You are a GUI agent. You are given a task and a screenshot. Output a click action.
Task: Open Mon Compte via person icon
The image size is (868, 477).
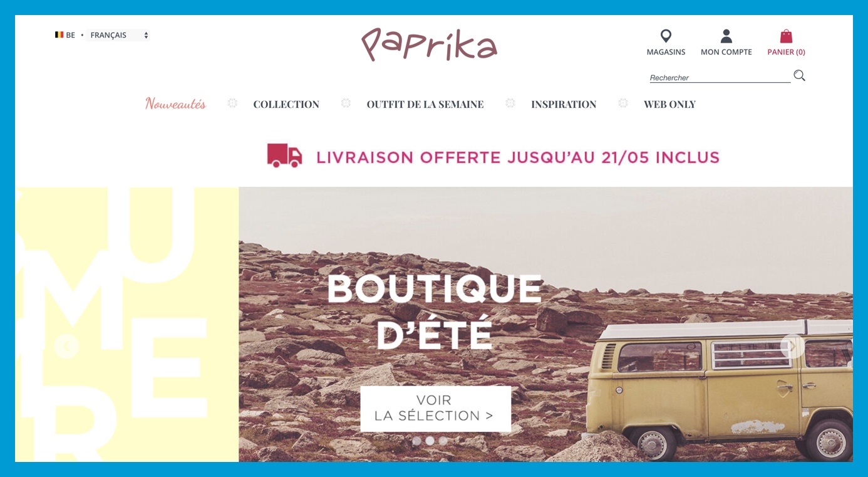[x=726, y=36]
